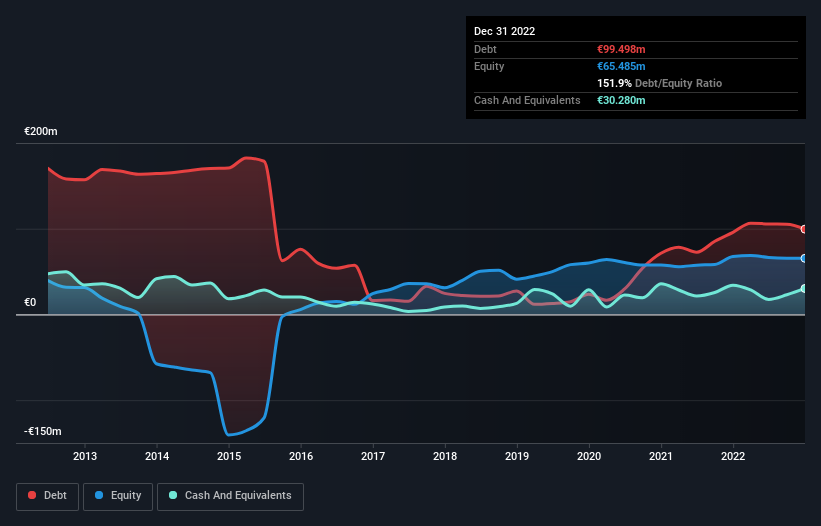Click the Debt row label in tooltip
This screenshot has width=821, height=526.
[x=485, y=49]
